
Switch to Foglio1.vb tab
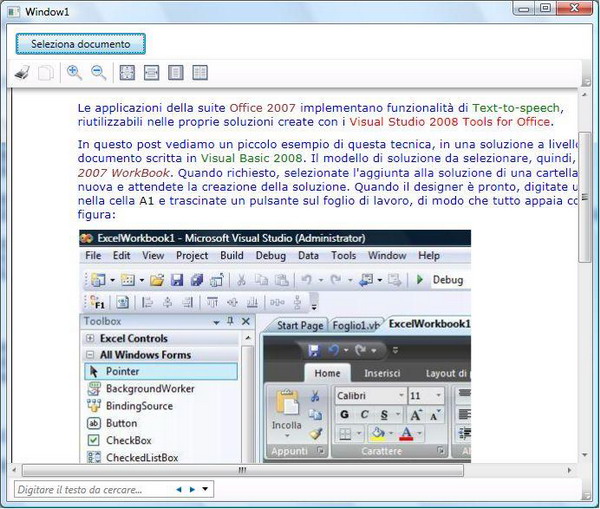356,325
